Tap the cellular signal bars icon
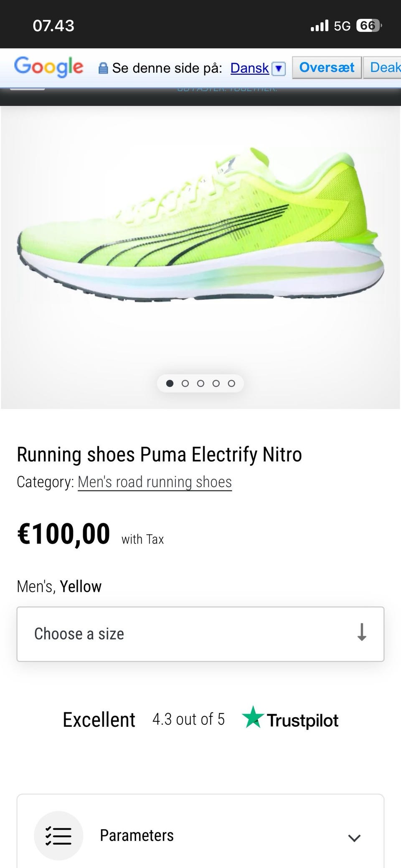Image resolution: width=401 pixels, height=868 pixels. (320, 26)
